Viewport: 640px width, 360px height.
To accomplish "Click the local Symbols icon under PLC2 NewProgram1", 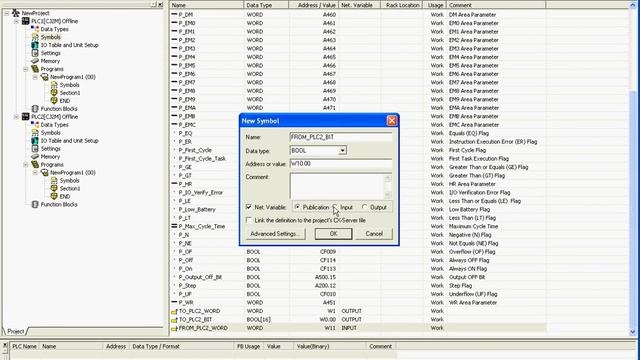I will [x=54, y=180].
